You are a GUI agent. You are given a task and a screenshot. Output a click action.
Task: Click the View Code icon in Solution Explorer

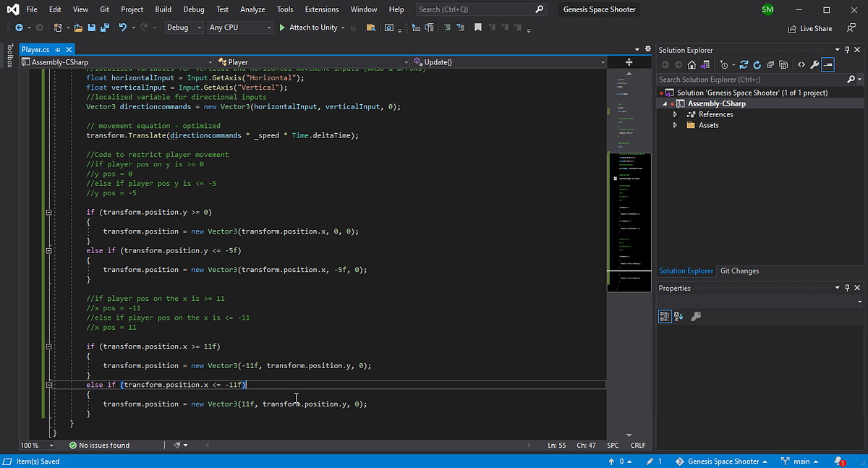pos(801,64)
